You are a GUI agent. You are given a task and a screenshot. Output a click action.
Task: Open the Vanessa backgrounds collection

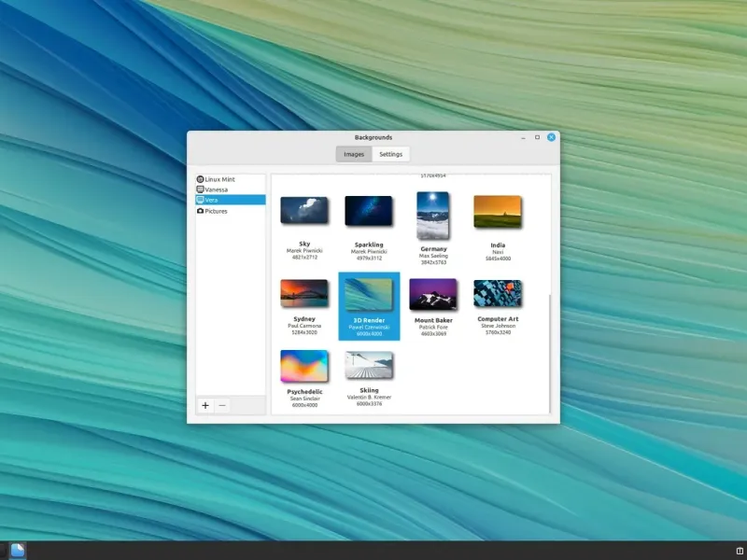tap(231, 189)
